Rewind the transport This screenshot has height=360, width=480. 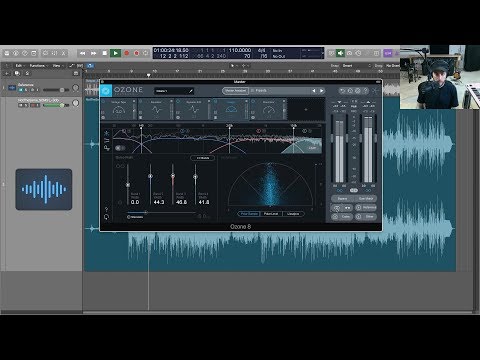click(83, 53)
